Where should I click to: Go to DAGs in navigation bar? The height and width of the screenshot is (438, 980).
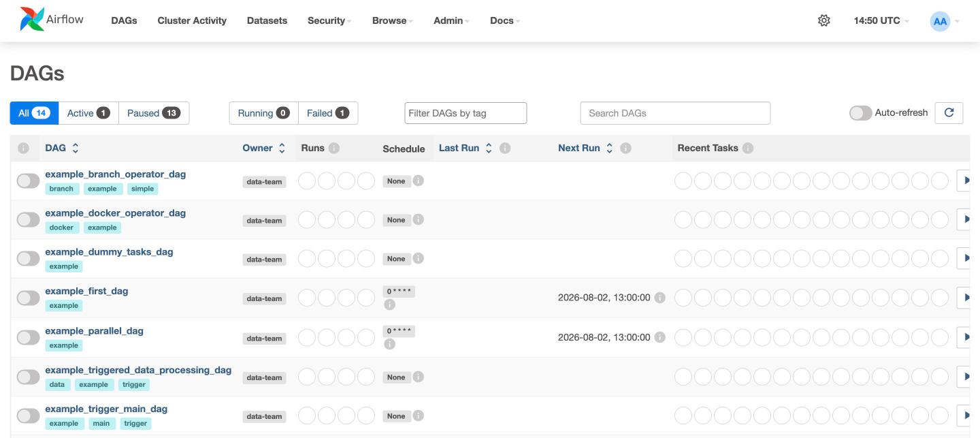124,20
